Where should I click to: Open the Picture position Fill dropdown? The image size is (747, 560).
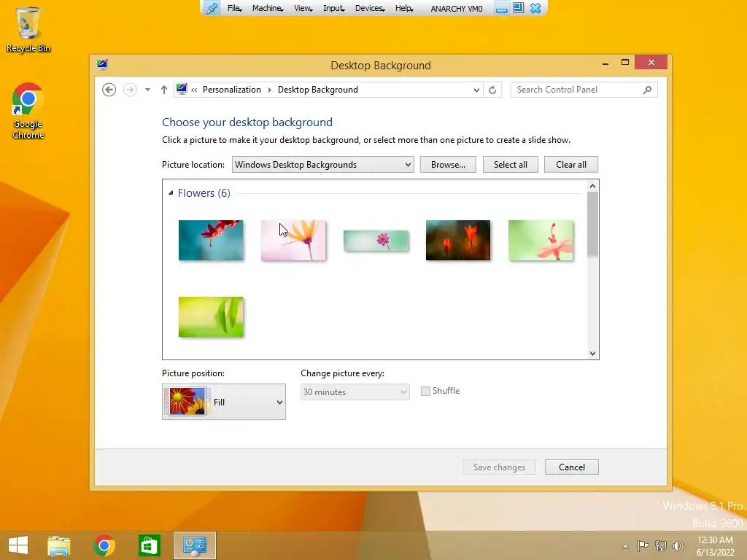(224, 402)
